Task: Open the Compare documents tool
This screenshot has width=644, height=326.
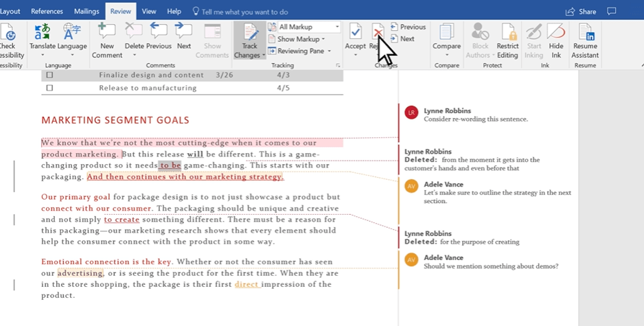Action: 446,36
